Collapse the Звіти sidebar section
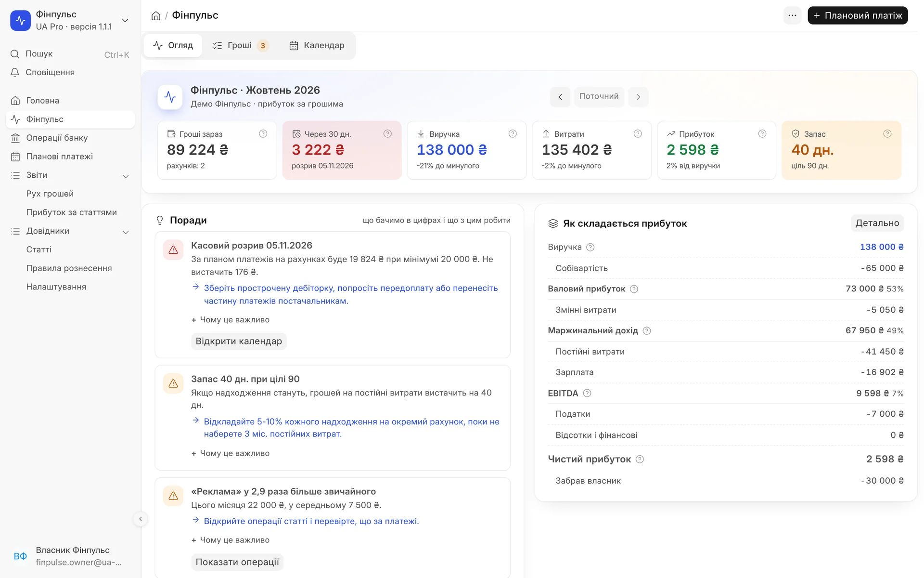 coord(126,176)
